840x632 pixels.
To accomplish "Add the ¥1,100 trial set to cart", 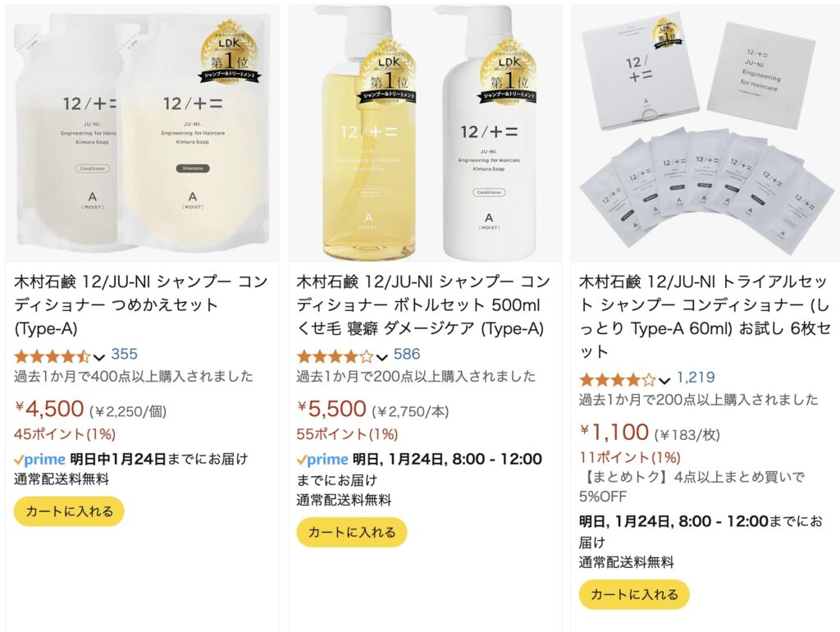I will (634, 594).
